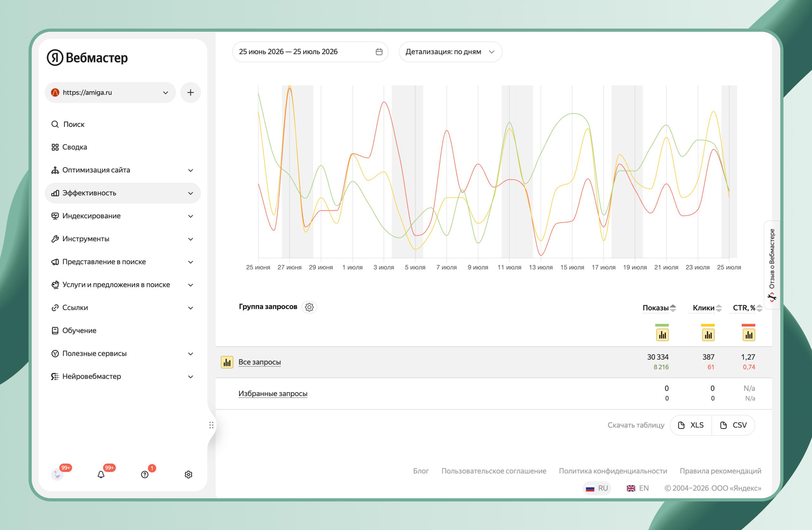This screenshot has height=530, width=812.
Task: Click the Представление в поиске megaphone icon
Action: point(55,262)
